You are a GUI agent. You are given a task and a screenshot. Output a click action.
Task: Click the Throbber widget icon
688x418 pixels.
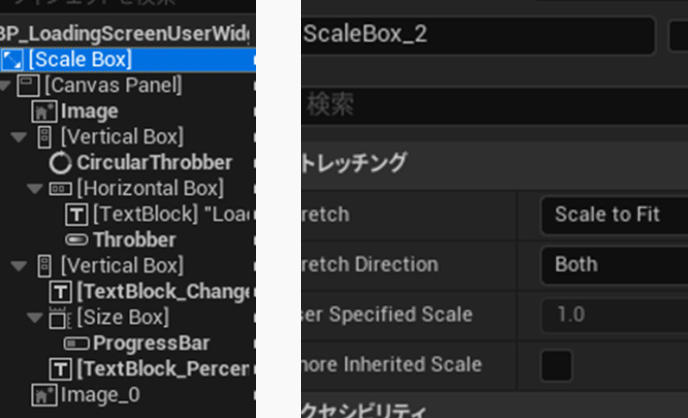point(76,240)
